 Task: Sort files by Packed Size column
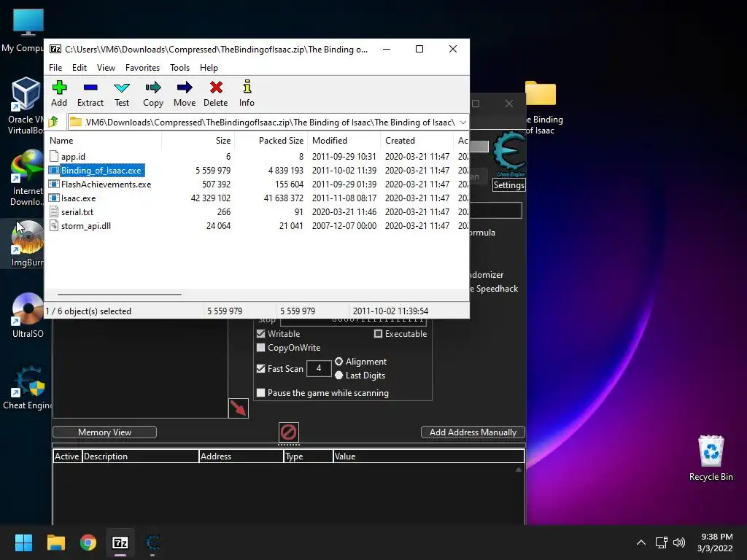click(271, 141)
